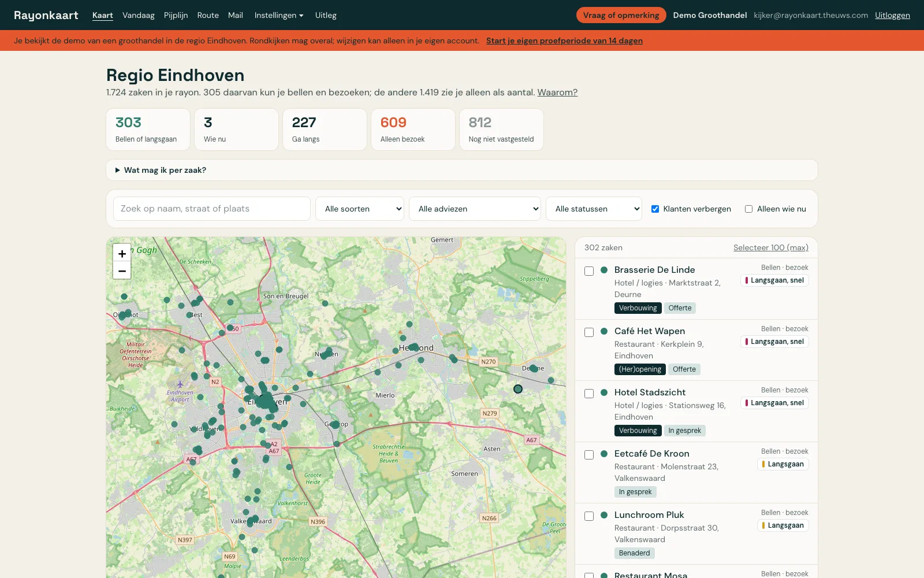Open the Alle statussen dropdown
Image resolution: width=924 pixels, height=578 pixels.
click(594, 209)
